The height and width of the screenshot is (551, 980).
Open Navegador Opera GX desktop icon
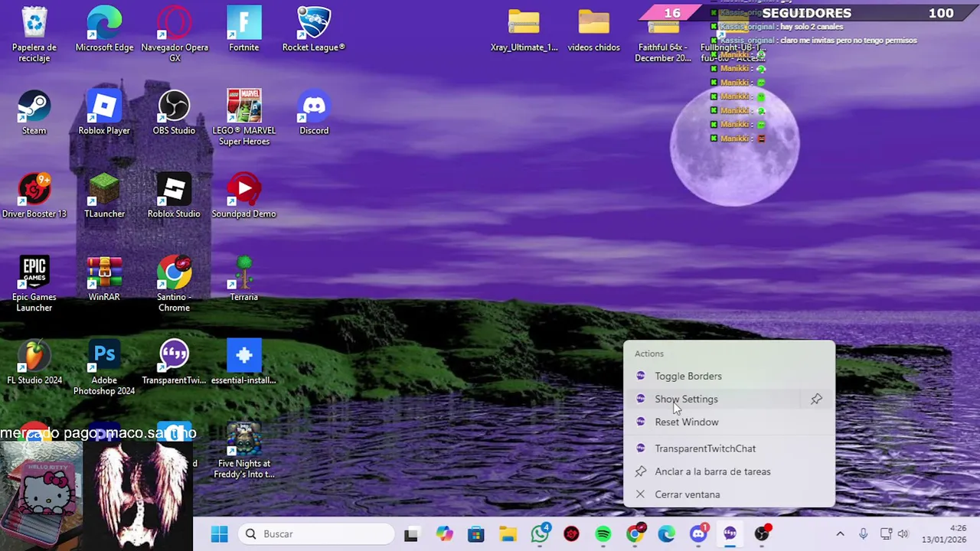(175, 34)
